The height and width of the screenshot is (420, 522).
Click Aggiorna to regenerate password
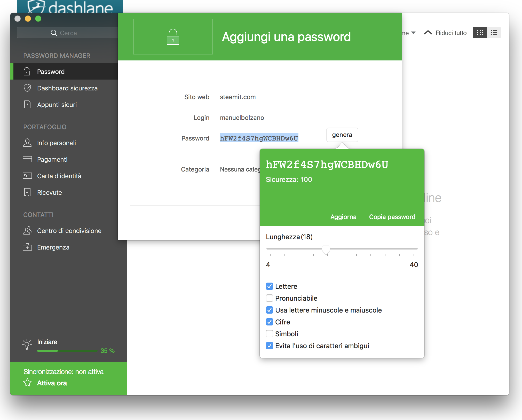tap(343, 217)
